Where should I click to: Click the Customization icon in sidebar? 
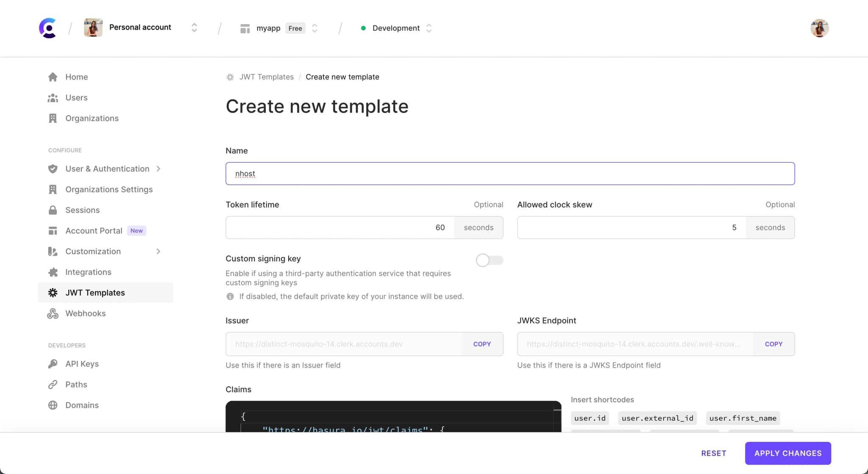(53, 251)
